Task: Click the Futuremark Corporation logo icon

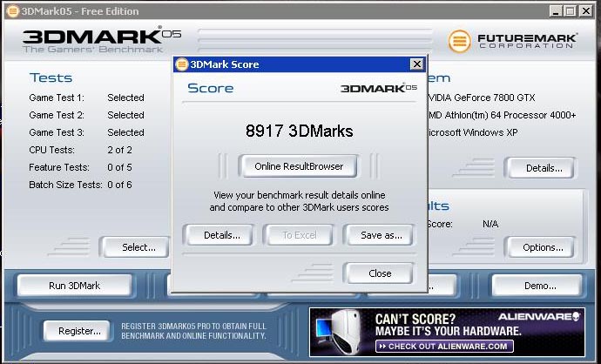Action: (460, 41)
